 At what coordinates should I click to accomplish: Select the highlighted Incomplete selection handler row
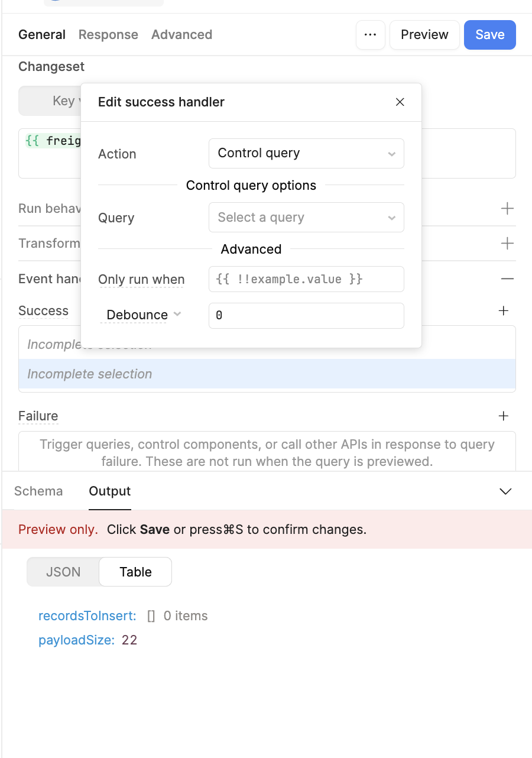point(267,374)
